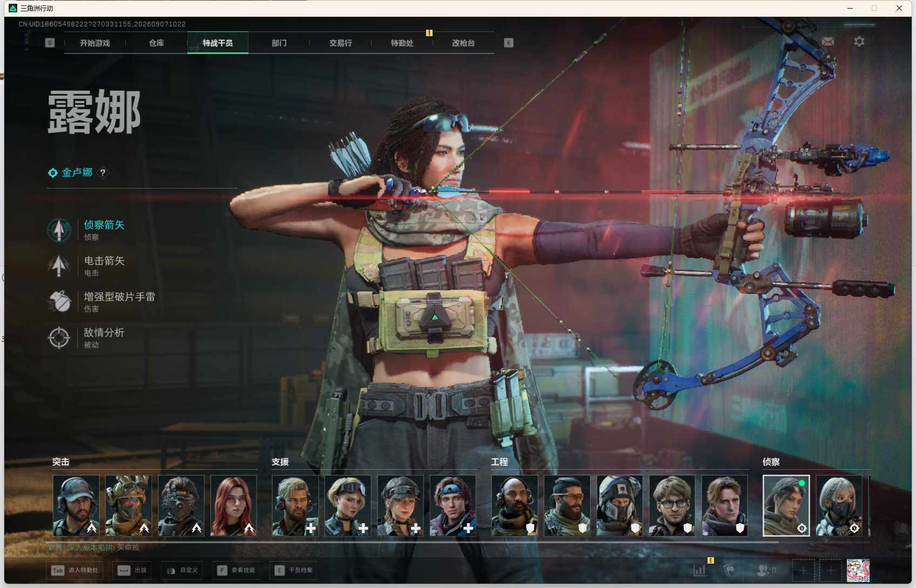Pick the curly-haired glasses operator under 工程

[x=672, y=505]
